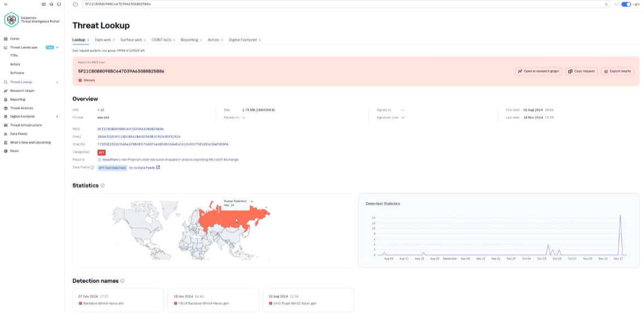Click the Home grid icon in sidebar

pyautogui.click(x=5, y=39)
